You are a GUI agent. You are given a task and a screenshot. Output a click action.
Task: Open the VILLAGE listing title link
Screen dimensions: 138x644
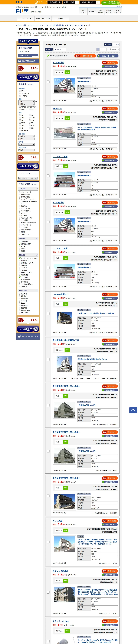(x=57, y=109)
